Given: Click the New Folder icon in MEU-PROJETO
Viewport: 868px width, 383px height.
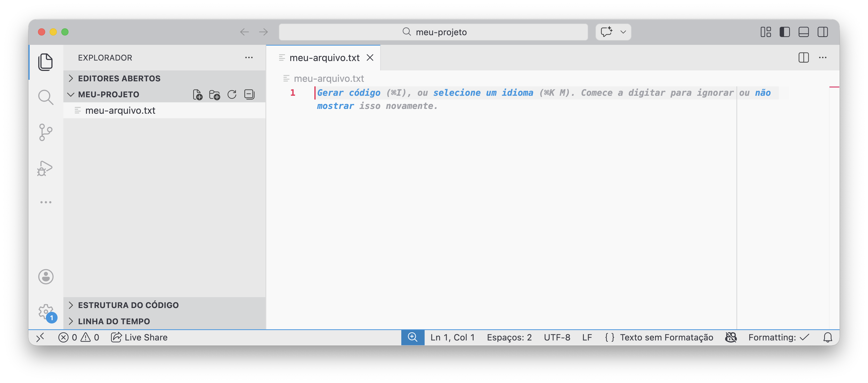Looking at the screenshot, I should click(215, 94).
